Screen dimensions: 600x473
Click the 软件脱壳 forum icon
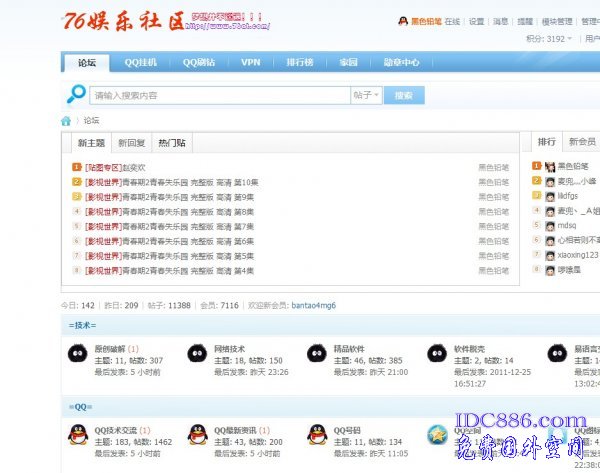click(x=436, y=354)
